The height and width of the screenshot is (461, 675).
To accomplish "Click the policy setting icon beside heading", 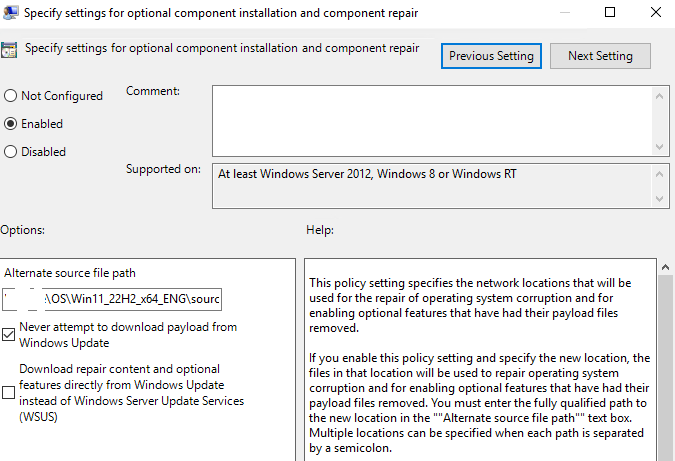I will coord(9,50).
